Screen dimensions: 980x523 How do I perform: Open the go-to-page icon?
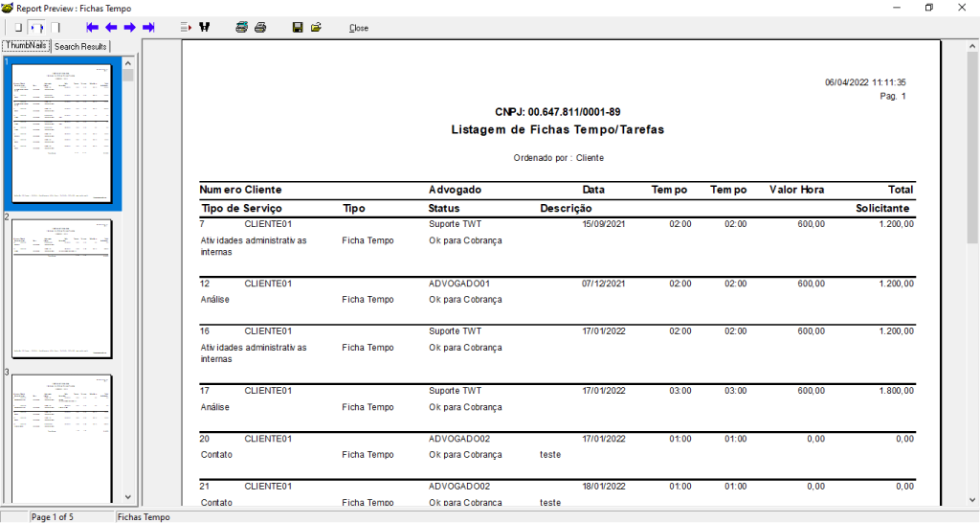click(186, 28)
